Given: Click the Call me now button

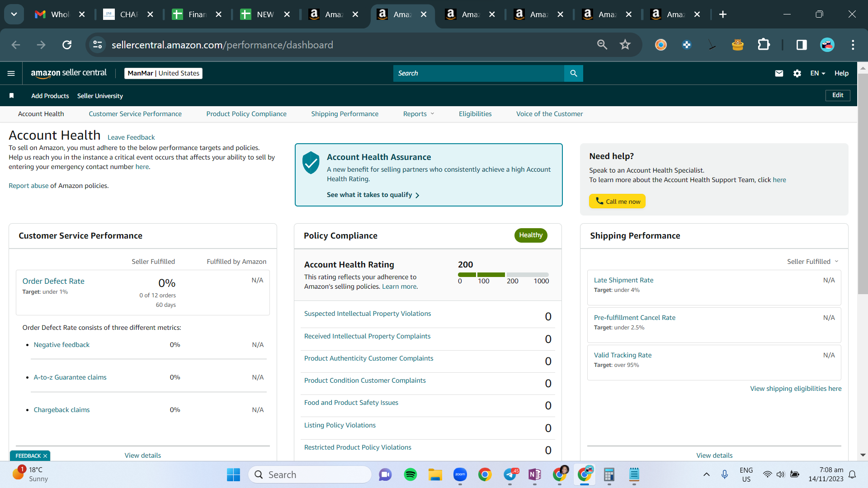Looking at the screenshot, I should click(x=617, y=202).
